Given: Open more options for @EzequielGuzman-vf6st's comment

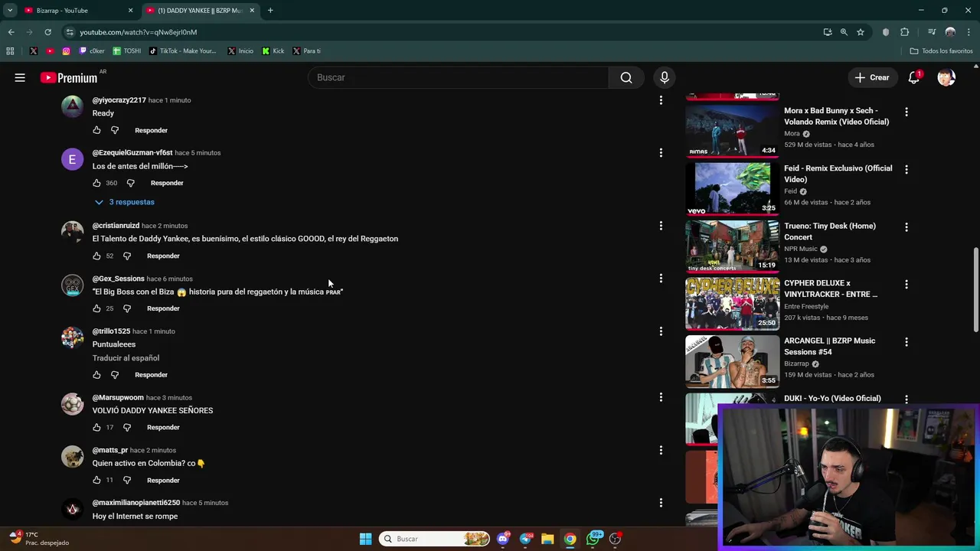Looking at the screenshot, I should 661,153.
